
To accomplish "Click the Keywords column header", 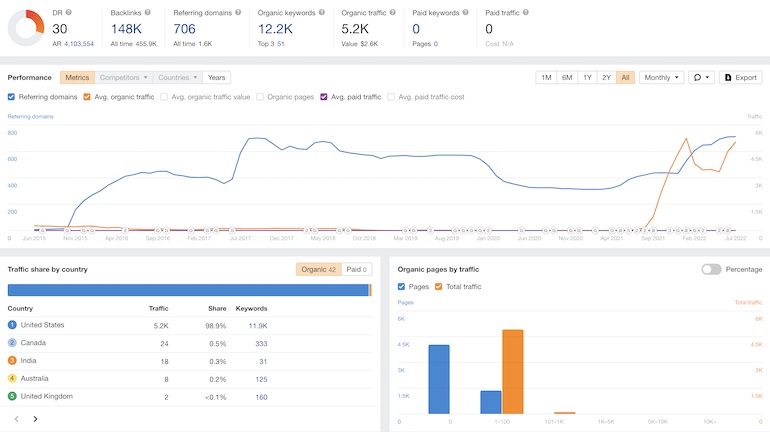I will (251, 308).
